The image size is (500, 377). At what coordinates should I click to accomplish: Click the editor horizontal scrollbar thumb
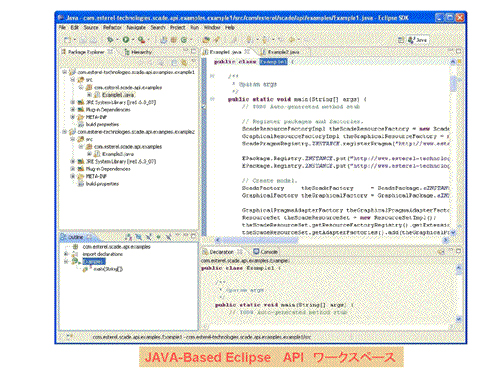(260, 240)
